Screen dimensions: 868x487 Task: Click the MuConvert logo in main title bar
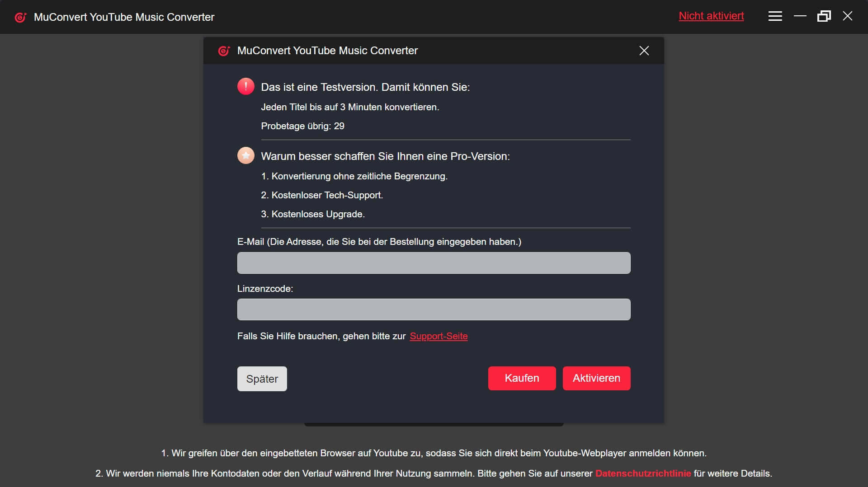pyautogui.click(x=20, y=17)
